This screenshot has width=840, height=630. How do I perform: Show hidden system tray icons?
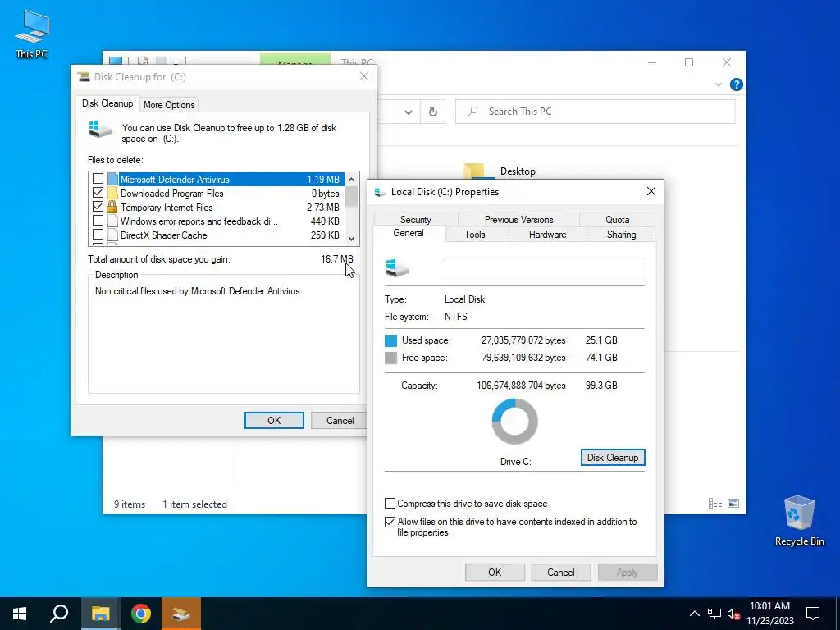coord(694,614)
